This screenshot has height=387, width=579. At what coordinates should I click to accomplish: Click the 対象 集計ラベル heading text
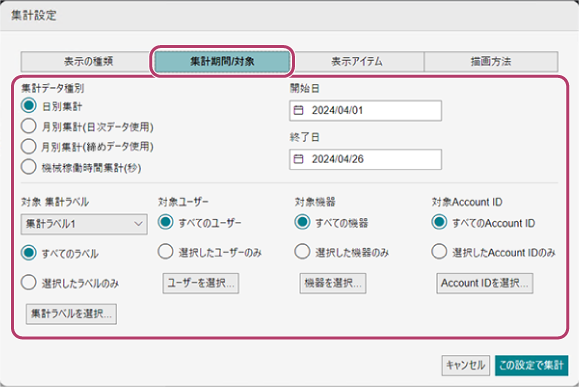[x=55, y=202]
